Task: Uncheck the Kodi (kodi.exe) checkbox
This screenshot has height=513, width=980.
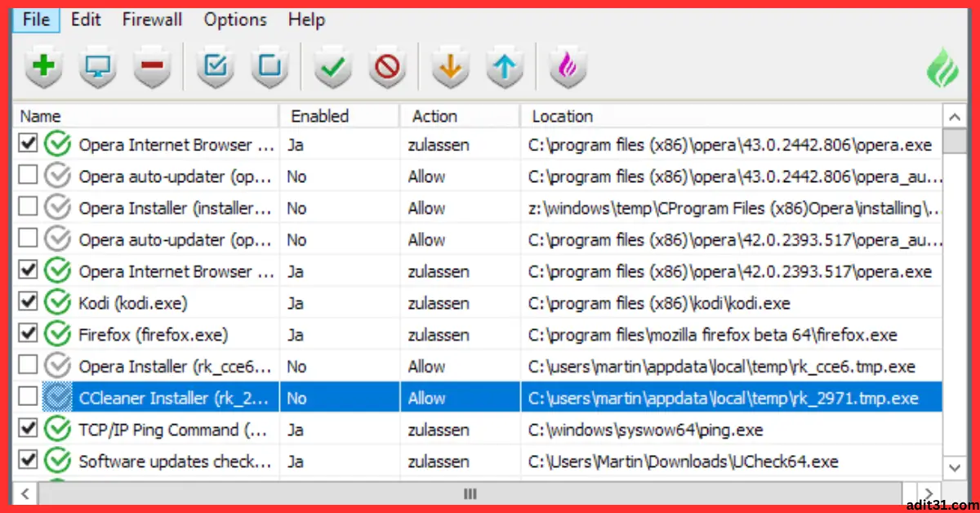Action: pyautogui.click(x=29, y=302)
